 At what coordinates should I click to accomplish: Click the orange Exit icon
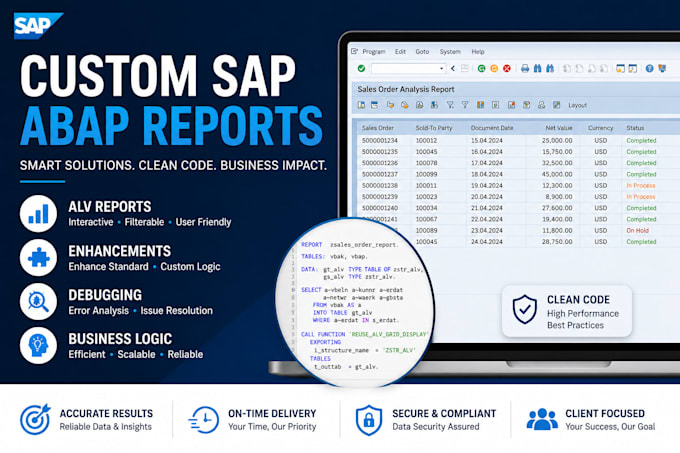click(x=494, y=68)
